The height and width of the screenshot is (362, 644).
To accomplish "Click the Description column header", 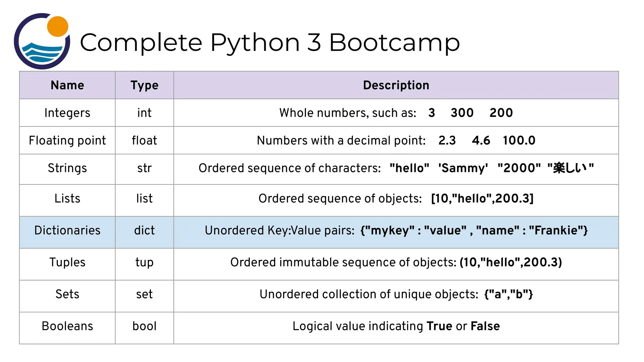I will tap(396, 85).
